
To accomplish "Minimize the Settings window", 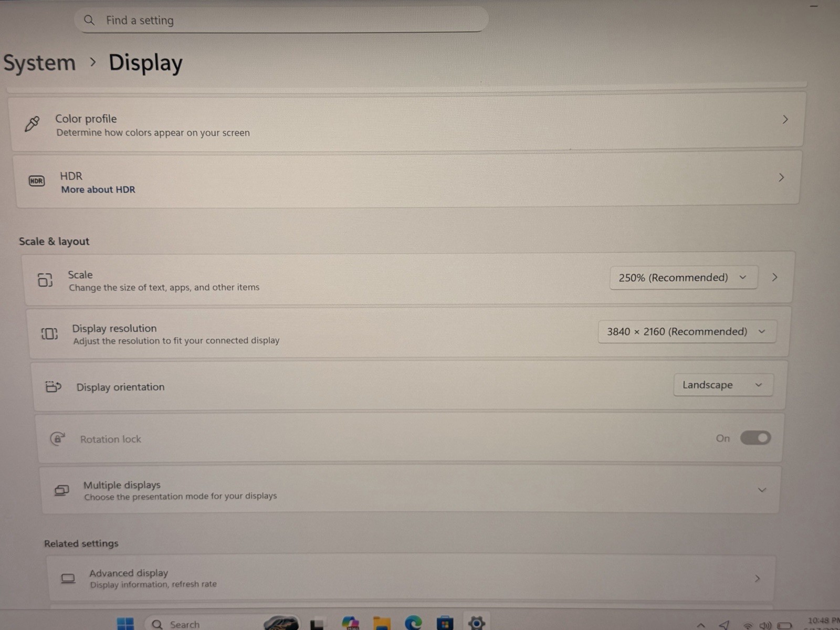I will point(814,6).
